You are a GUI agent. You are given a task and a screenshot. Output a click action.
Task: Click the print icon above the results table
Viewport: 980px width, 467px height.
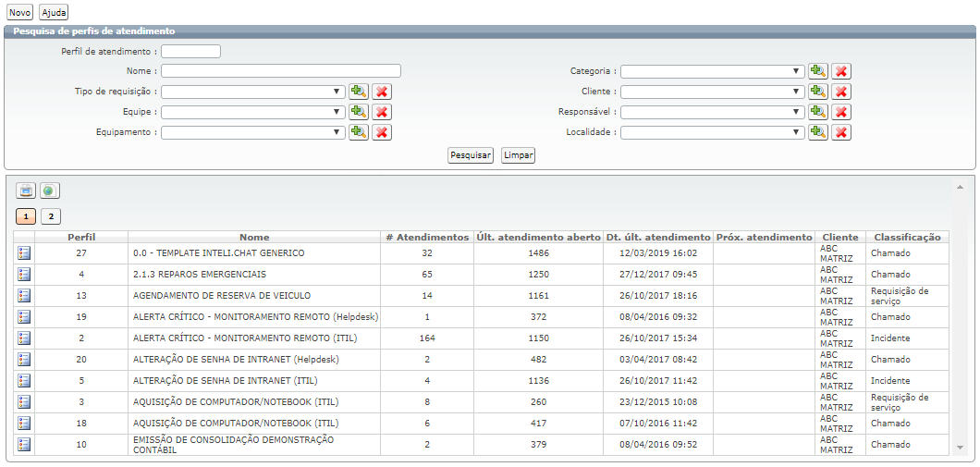click(26, 190)
